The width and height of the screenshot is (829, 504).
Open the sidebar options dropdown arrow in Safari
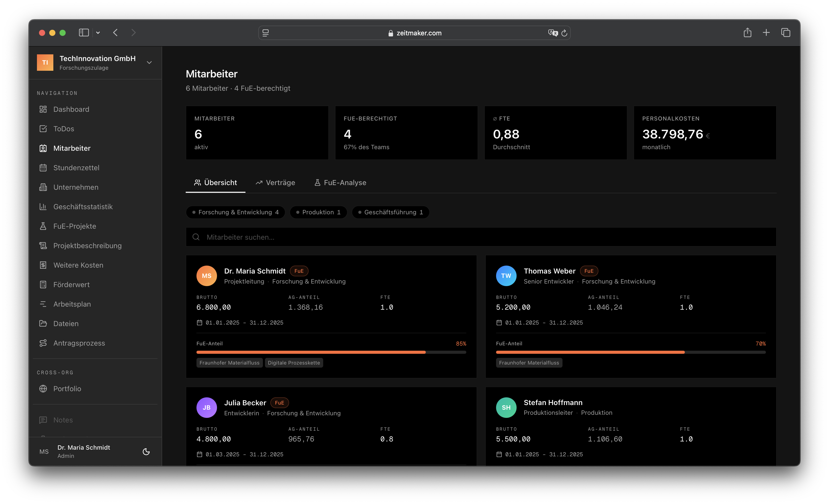click(98, 33)
